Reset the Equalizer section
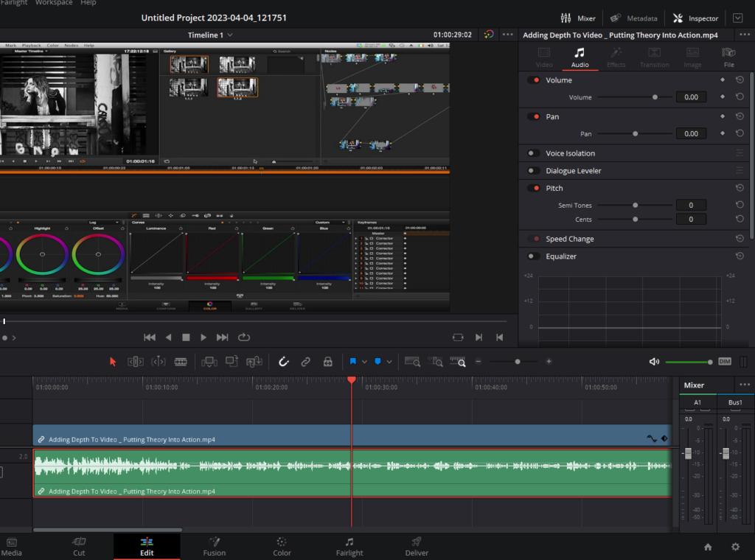755x560 pixels. click(x=740, y=256)
